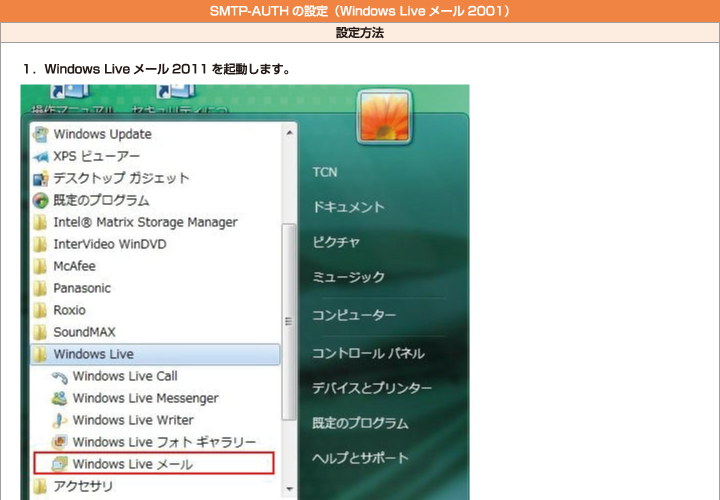This screenshot has width=720, height=500.
Task: Open Windows Live フォト ギャラリー
Action: (153, 442)
